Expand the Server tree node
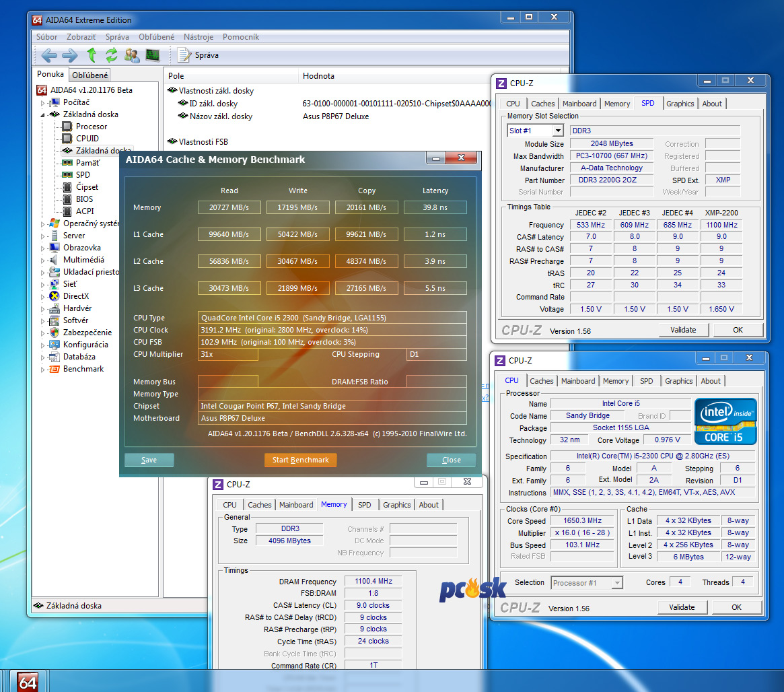 tap(43, 236)
